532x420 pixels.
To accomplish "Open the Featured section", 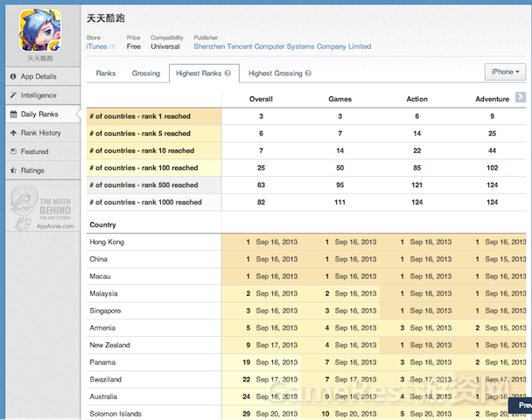I will (x=43, y=151).
